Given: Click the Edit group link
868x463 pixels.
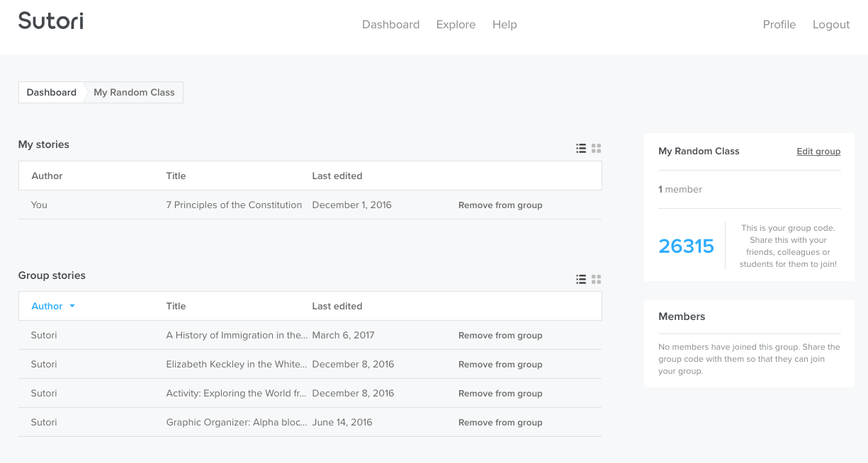Looking at the screenshot, I should point(818,151).
